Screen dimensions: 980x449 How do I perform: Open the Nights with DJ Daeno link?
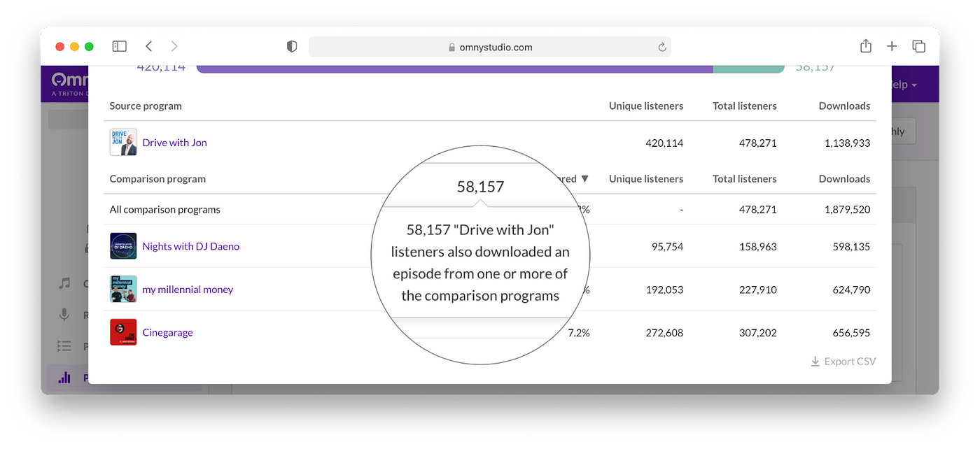click(190, 246)
